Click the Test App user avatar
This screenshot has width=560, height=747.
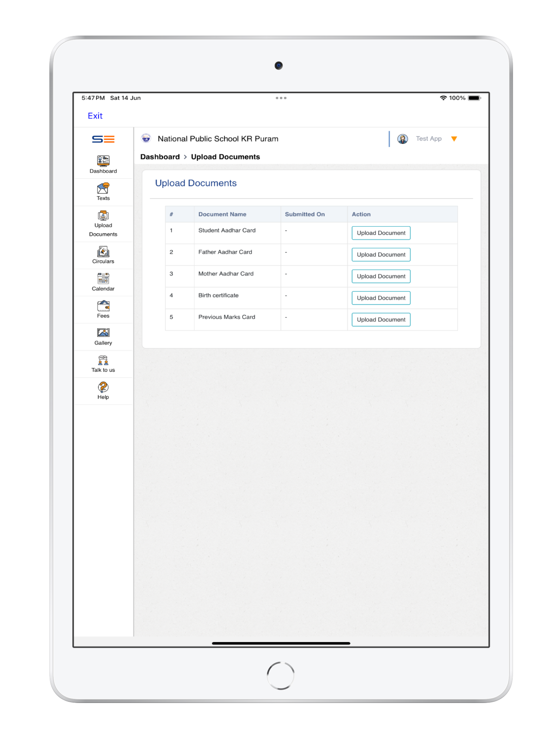pos(403,139)
